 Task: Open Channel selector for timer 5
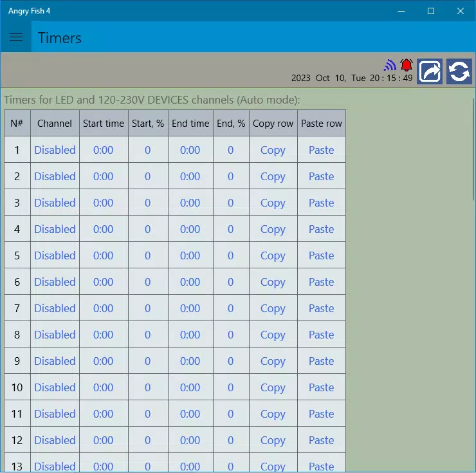[x=55, y=255]
